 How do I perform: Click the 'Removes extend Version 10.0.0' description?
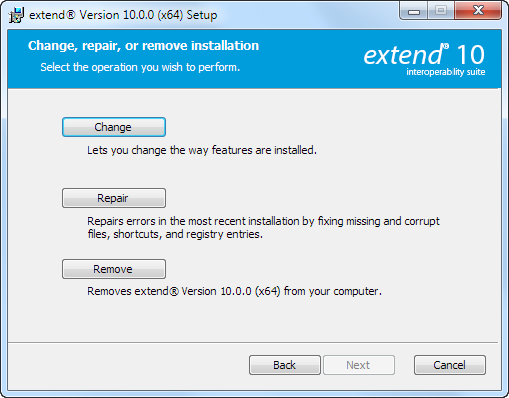tap(234, 291)
